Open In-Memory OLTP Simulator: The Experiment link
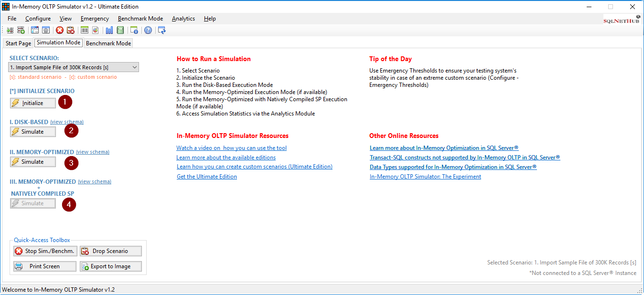Screen dimensions: 644x295 426,176
